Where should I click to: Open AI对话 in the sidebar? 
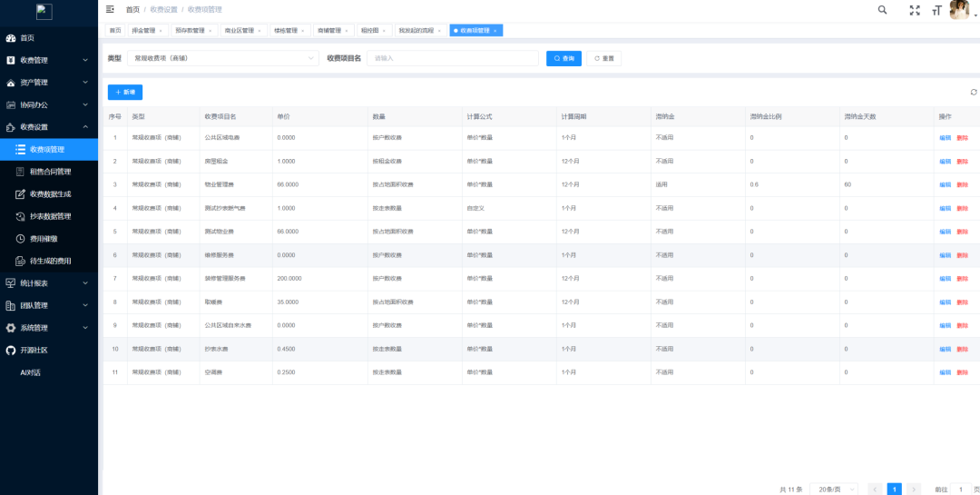point(31,372)
